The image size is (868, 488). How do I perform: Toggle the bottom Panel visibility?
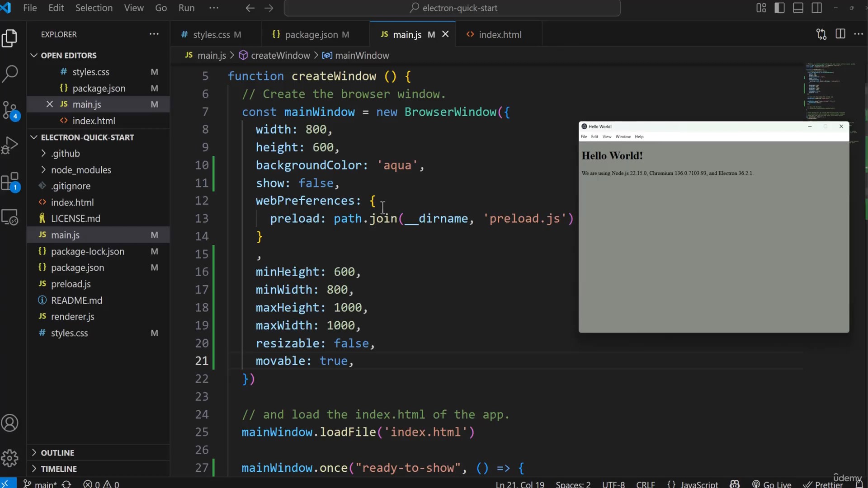pos(798,8)
